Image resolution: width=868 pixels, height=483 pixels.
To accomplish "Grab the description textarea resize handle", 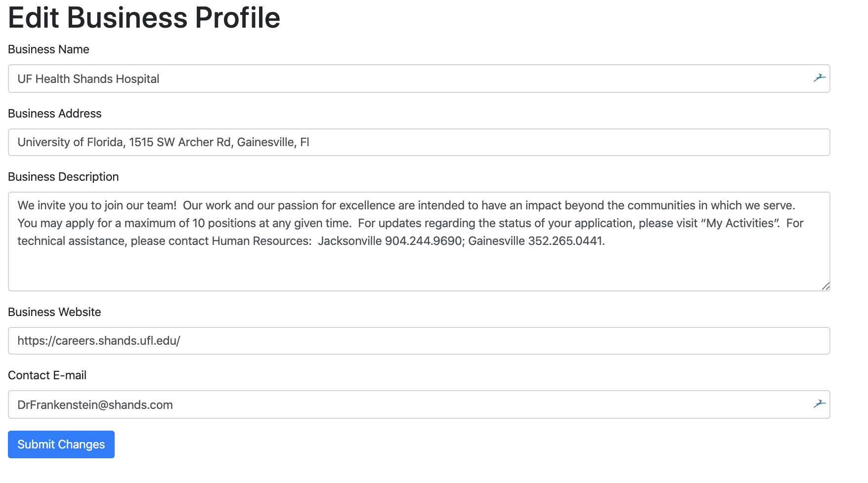I will tap(825, 286).
